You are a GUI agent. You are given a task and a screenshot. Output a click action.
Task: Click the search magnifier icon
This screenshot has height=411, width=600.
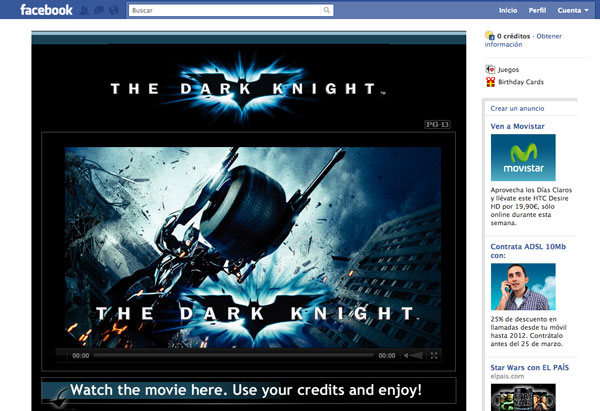click(326, 10)
